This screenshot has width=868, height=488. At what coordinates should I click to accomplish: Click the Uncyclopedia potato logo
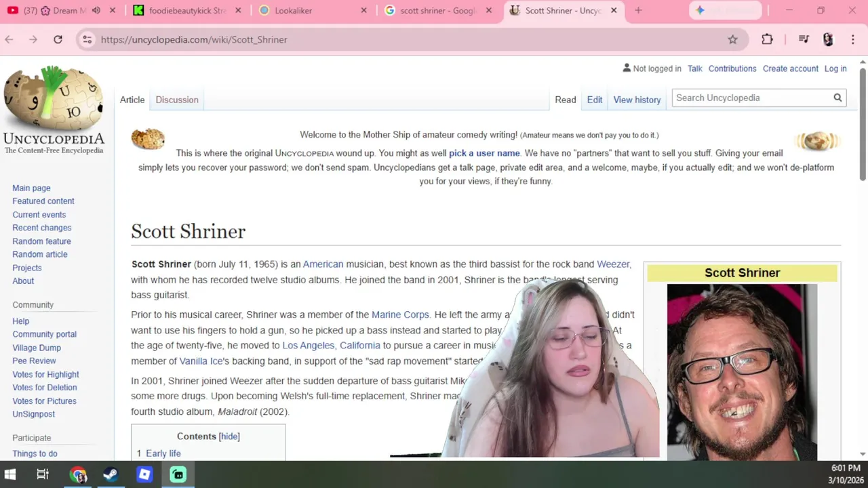click(x=54, y=110)
